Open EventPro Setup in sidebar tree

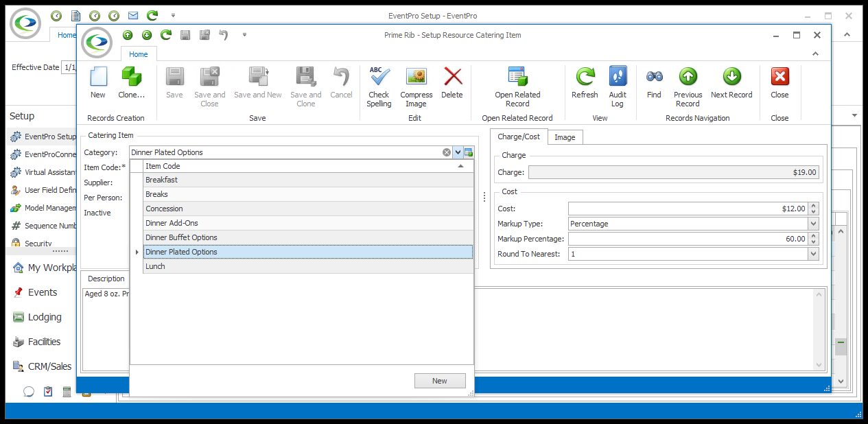tap(43, 137)
